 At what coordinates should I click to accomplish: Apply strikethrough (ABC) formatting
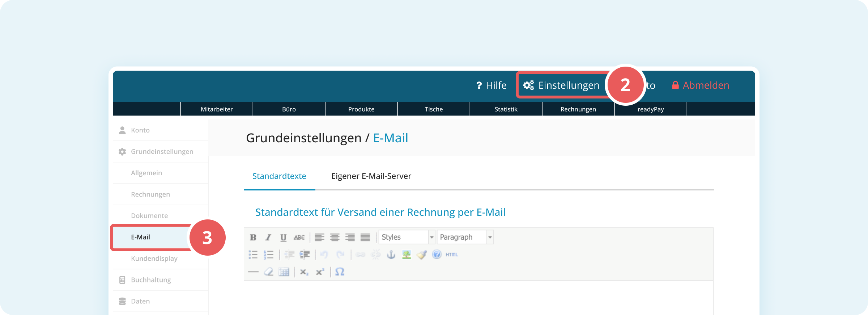point(299,238)
